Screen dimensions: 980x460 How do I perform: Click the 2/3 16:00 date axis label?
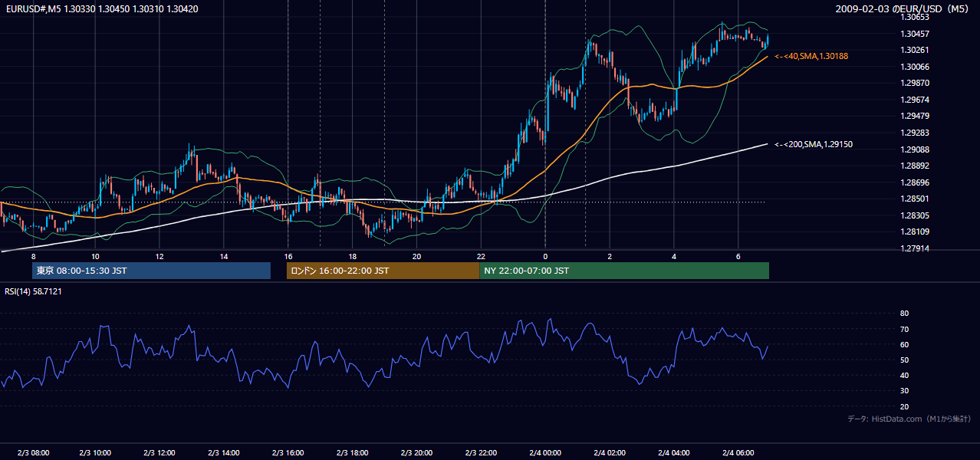click(288, 453)
